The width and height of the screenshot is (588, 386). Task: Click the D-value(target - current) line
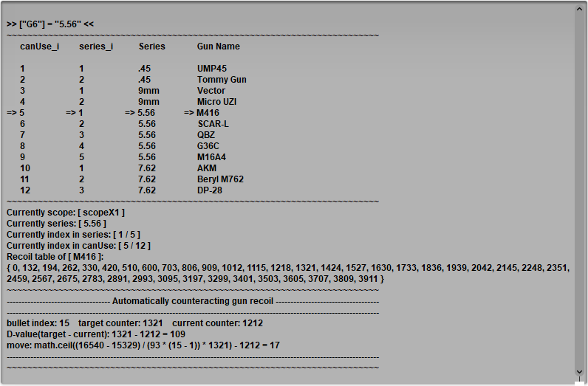pos(96,334)
